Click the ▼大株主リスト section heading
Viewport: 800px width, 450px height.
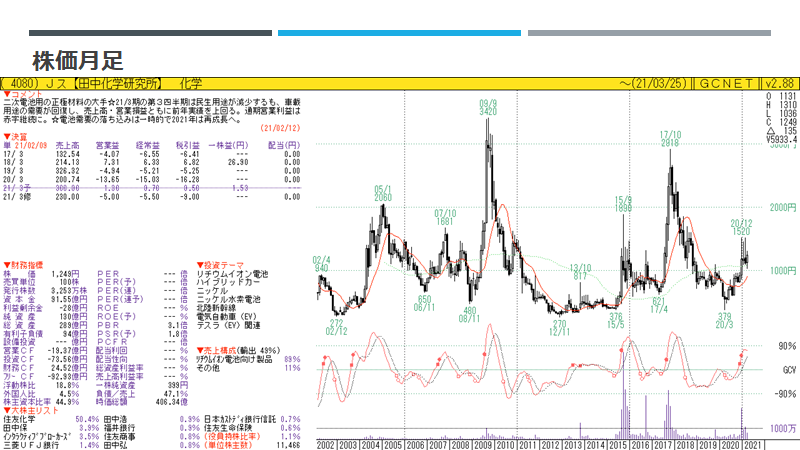[x=31, y=411]
